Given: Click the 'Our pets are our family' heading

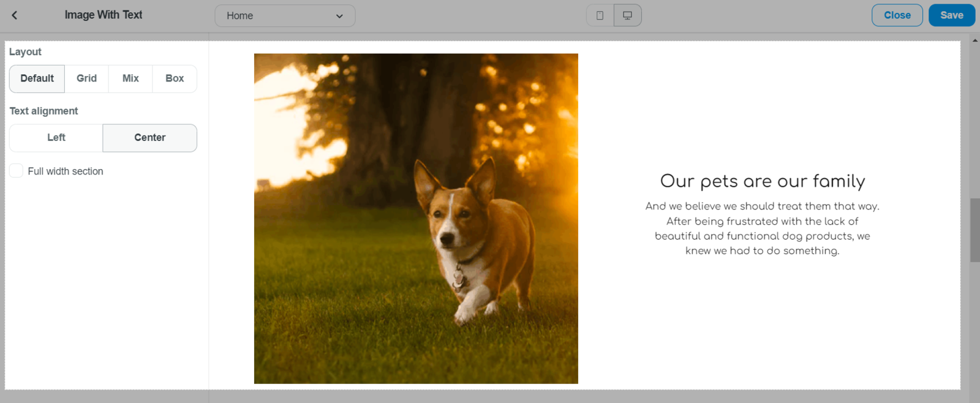Looking at the screenshot, I should pos(763,181).
